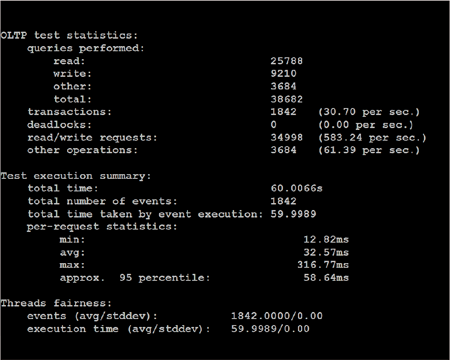Screen dimensions: 450x360
Task: Click the read/write requests value 34998
Action: click(286, 137)
